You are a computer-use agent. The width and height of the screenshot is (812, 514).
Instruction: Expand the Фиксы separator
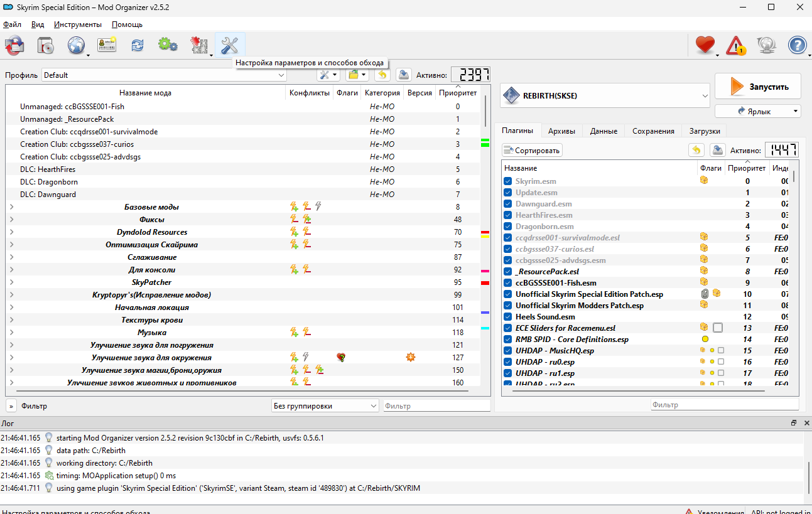(x=12, y=219)
